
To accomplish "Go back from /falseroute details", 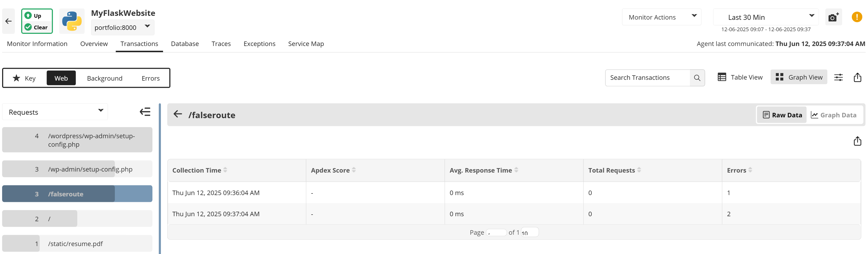I will click(x=178, y=114).
